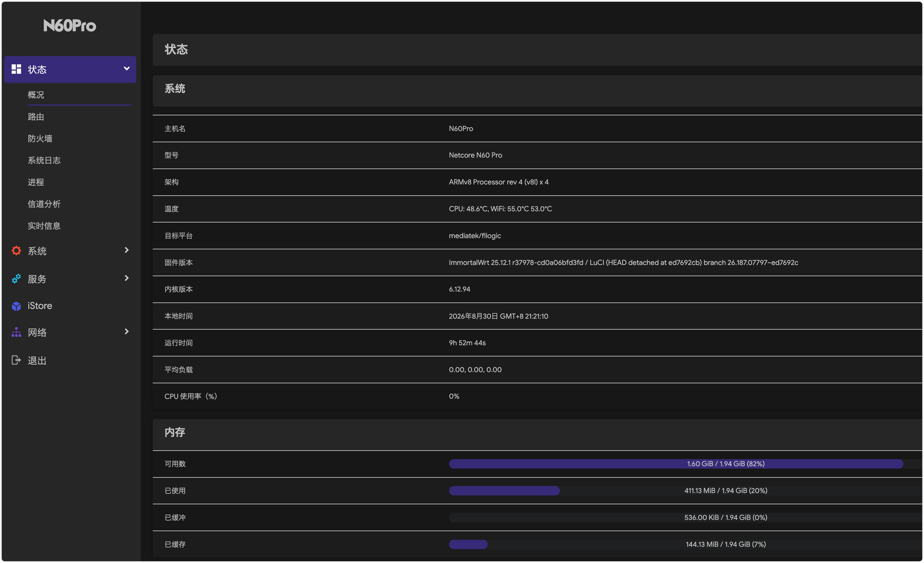This screenshot has height=563, width=924.
Task: Open the 概况 overview submenu item
Action: click(36, 95)
